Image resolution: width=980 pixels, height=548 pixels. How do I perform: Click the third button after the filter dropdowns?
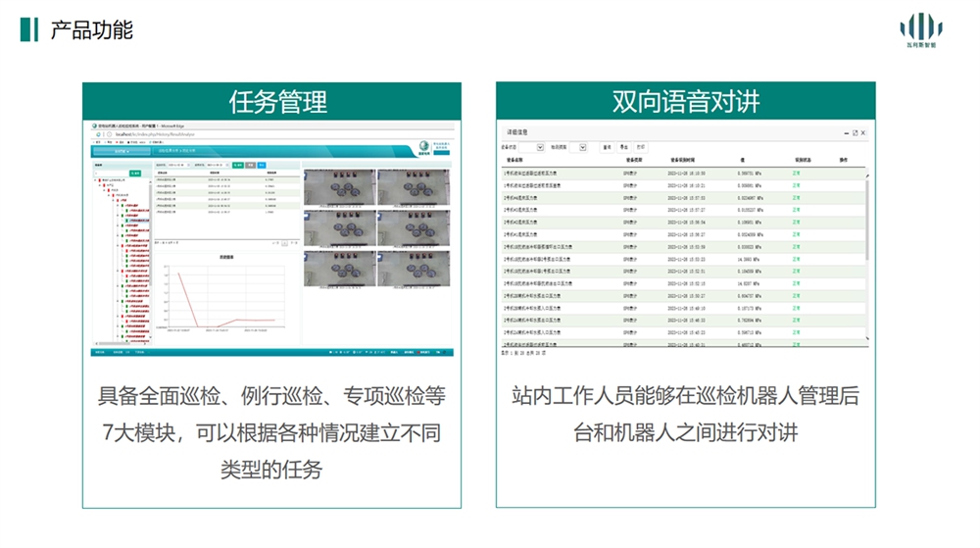(640, 147)
